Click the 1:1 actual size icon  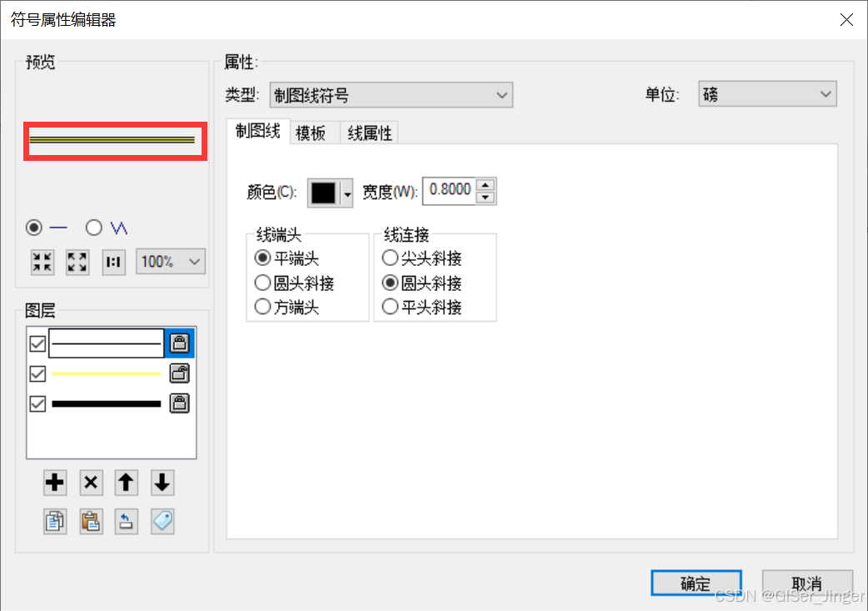coord(113,262)
